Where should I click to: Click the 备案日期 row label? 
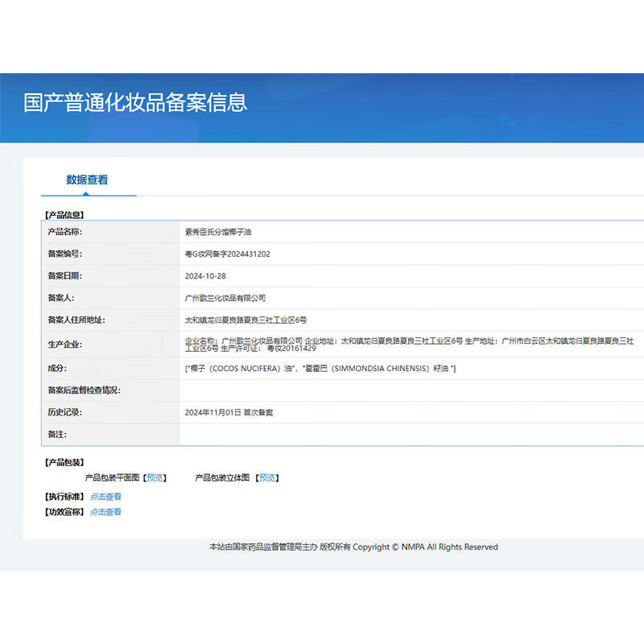tap(65, 276)
